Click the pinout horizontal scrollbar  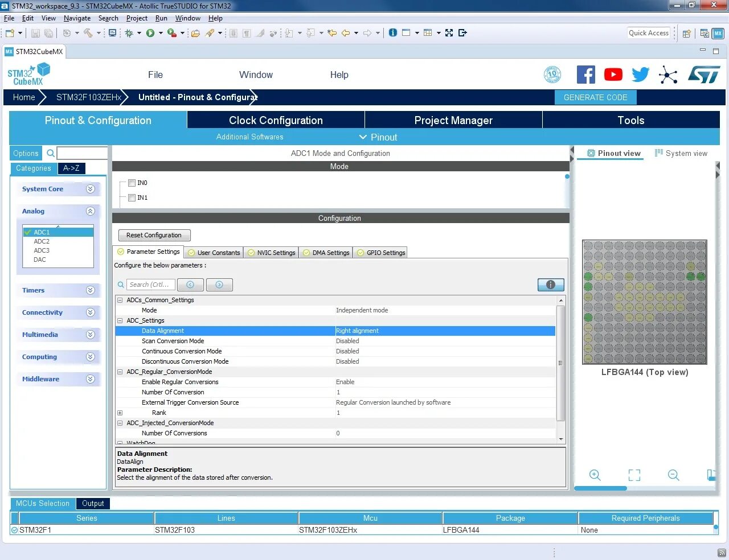[x=600, y=488]
